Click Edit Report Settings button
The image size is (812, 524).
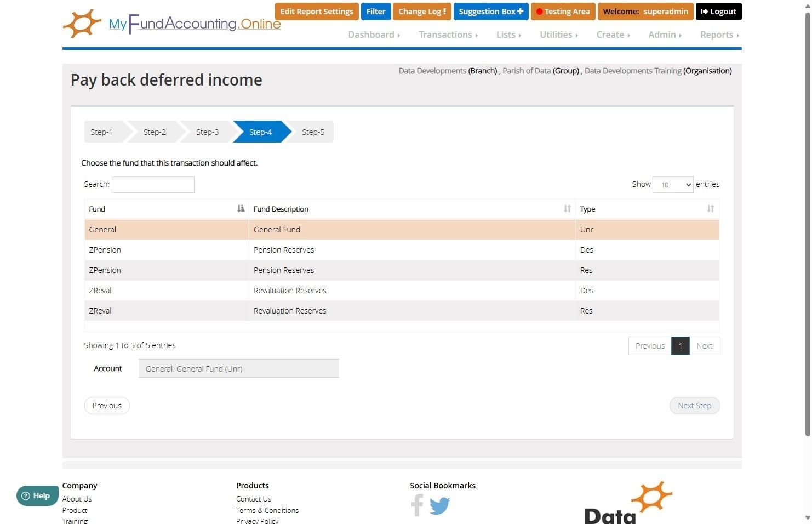click(317, 12)
